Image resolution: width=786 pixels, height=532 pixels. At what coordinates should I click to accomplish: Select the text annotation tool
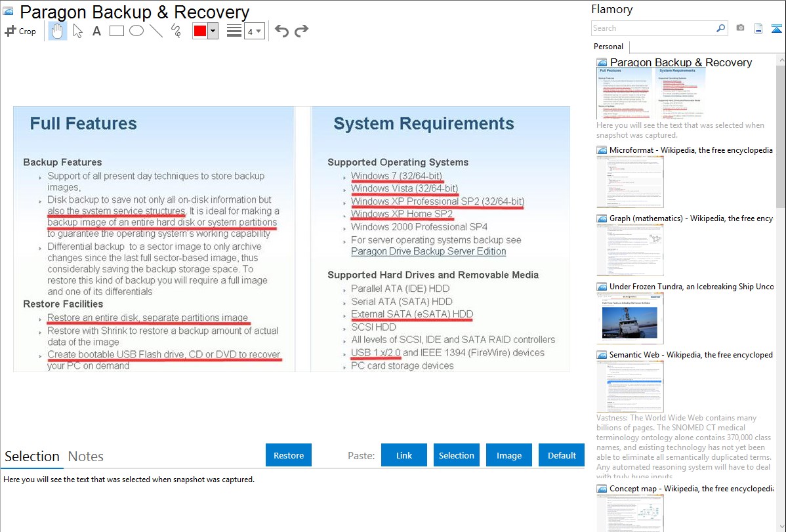pyautogui.click(x=96, y=31)
